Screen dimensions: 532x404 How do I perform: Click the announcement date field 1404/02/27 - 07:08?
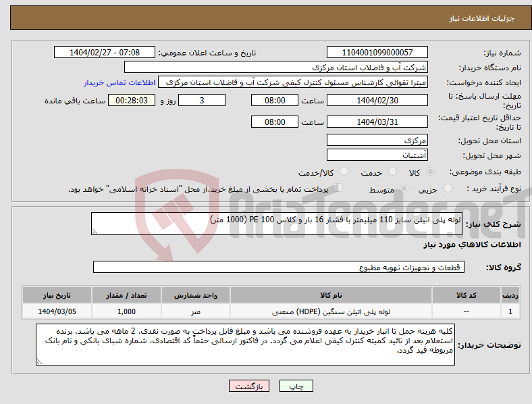[105, 52]
